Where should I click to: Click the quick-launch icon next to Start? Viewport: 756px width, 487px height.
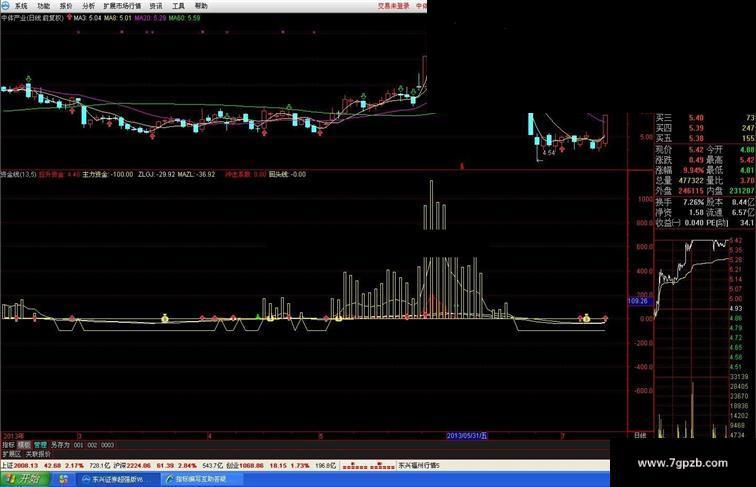64,479
